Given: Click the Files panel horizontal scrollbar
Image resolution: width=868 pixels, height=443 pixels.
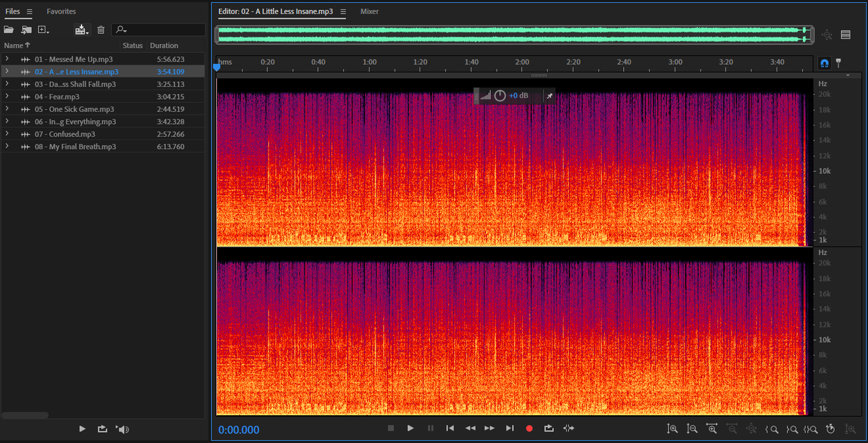Looking at the screenshot, I should pyautogui.click(x=24, y=415).
